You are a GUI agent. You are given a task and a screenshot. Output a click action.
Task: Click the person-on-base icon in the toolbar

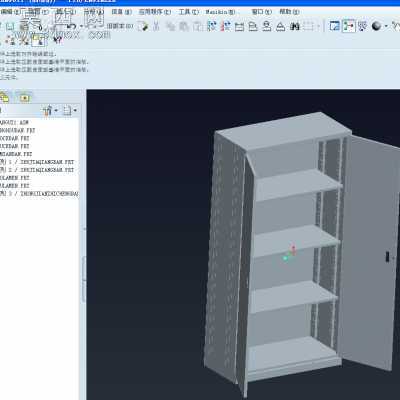point(267,26)
